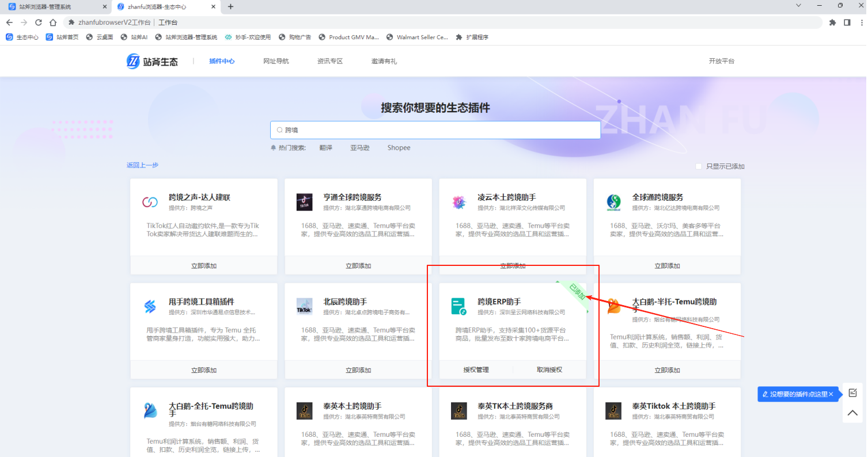
Task: Go to the browser home icon
Action: click(x=53, y=22)
